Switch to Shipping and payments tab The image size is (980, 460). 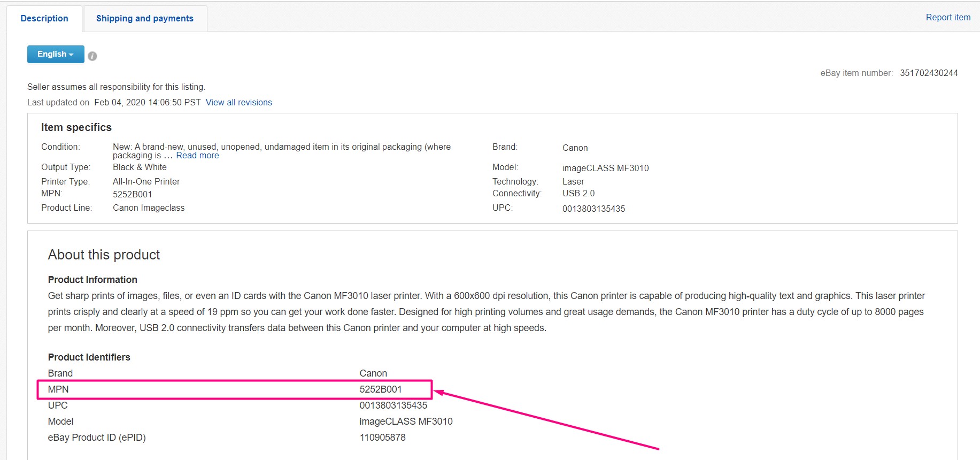pyautogui.click(x=145, y=18)
